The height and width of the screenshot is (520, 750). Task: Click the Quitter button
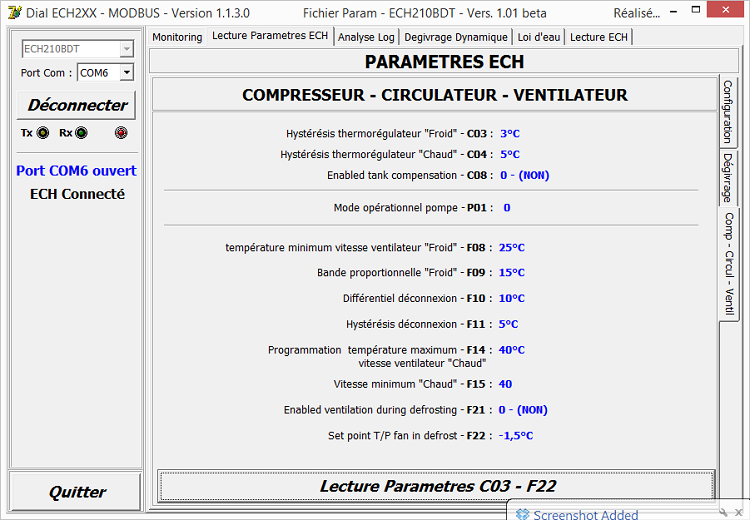pos(77,492)
